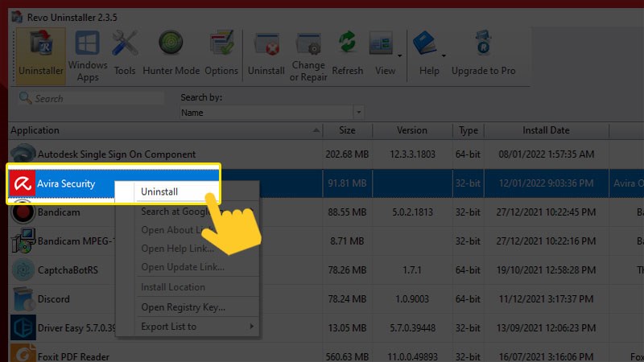
Task: Open the Tools toolbar icon
Action: tap(125, 53)
